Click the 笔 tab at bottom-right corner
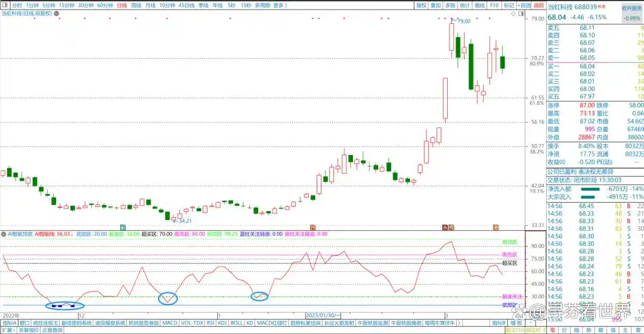This screenshot has height=334, width=644. click(x=552, y=330)
